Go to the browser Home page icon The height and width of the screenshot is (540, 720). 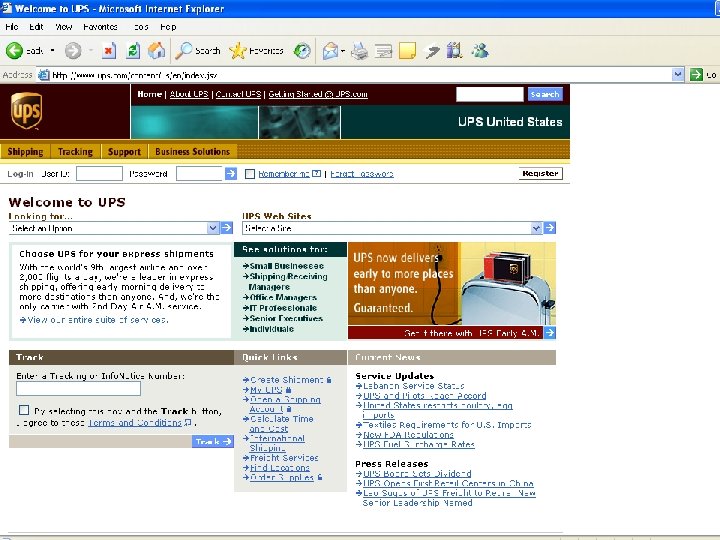[x=156, y=51]
